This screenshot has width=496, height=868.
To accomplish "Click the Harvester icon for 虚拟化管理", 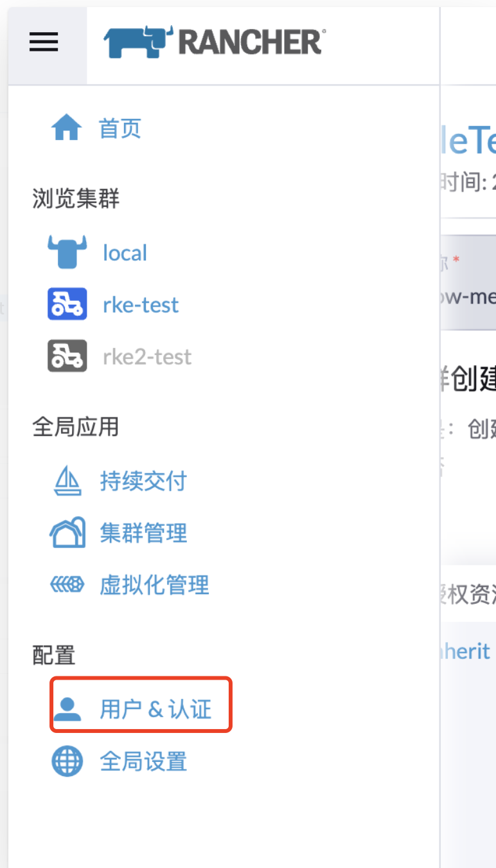I will point(67,584).
